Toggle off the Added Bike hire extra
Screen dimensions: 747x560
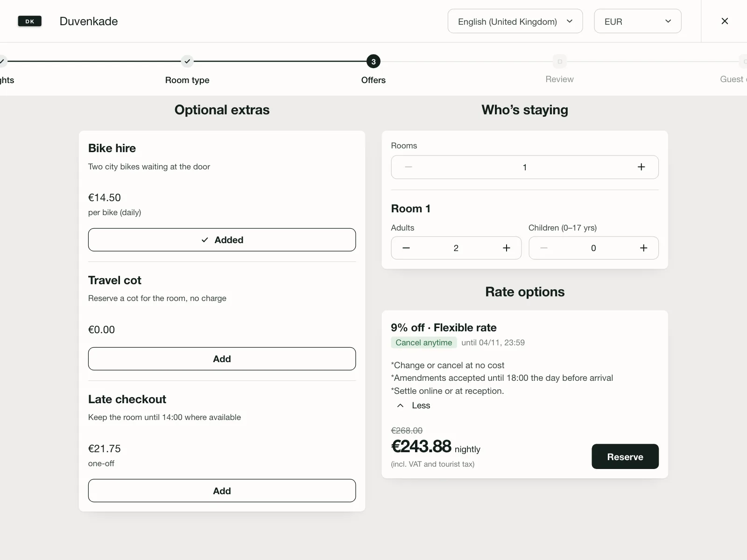coord(222,240)
